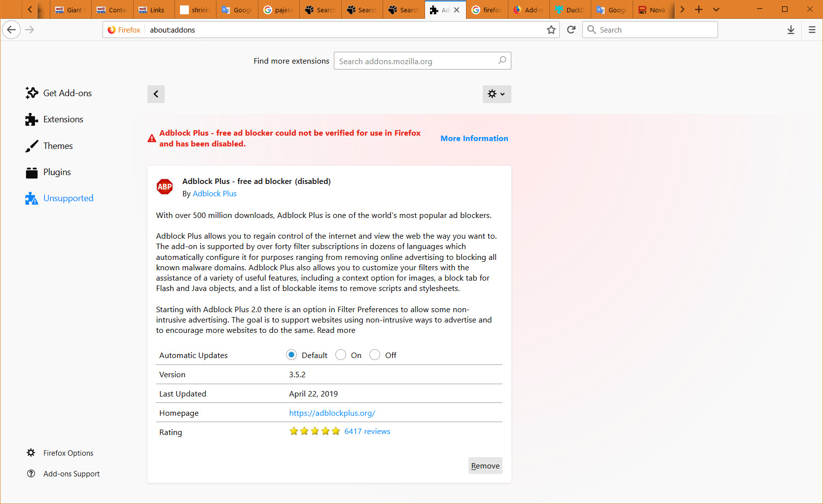
Task: Click the Adblock Plus ABP logo
Action: (x=165, y=186)
